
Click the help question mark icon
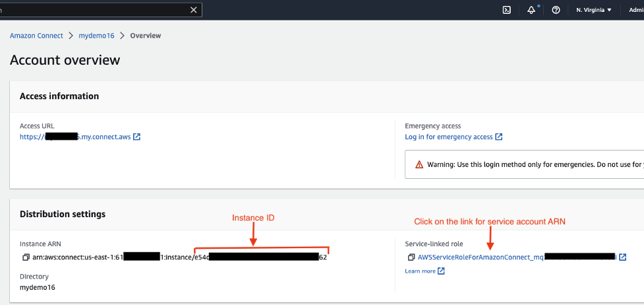click(556, 10)
